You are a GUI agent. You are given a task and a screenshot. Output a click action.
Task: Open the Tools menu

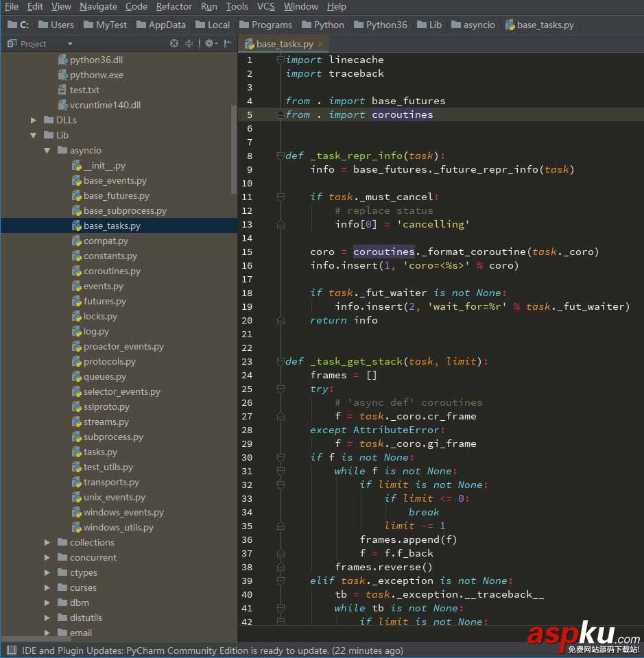coord(237,6)
